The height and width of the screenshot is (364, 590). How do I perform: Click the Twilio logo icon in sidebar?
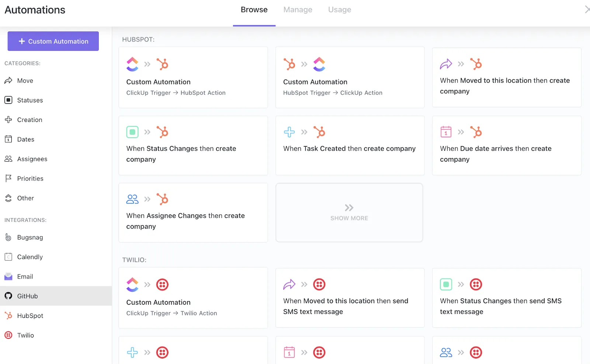click(8, 335)
